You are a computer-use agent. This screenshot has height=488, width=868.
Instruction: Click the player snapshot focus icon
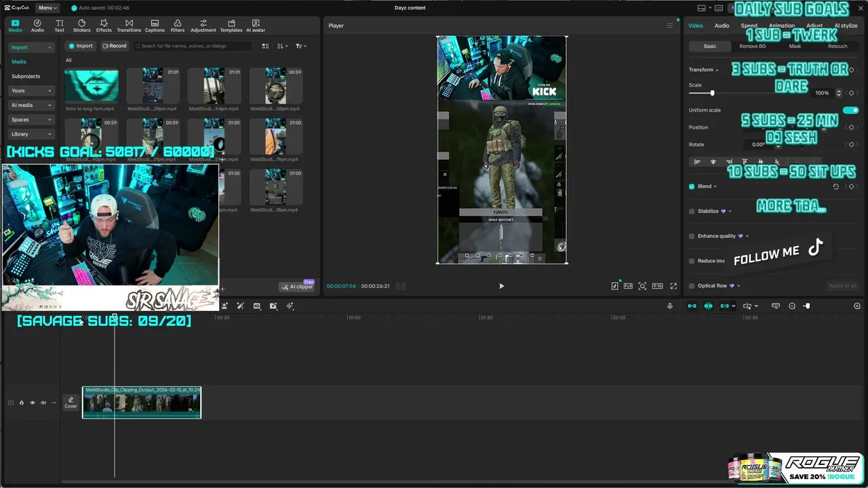(642, 286)
